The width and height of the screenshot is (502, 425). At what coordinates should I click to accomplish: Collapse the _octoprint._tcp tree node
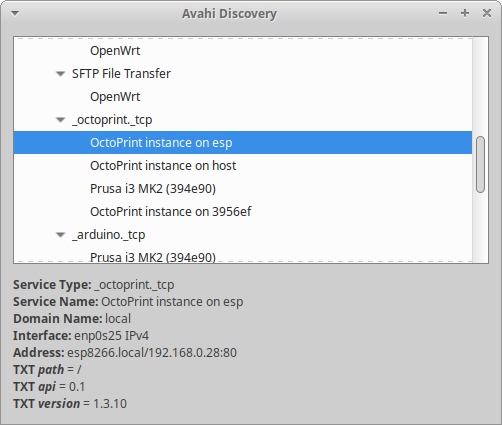(x=60, y=120)
